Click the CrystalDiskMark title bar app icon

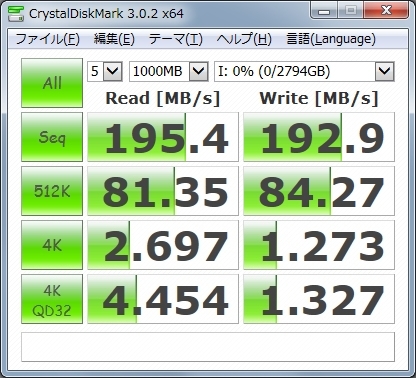pos(16,14)
